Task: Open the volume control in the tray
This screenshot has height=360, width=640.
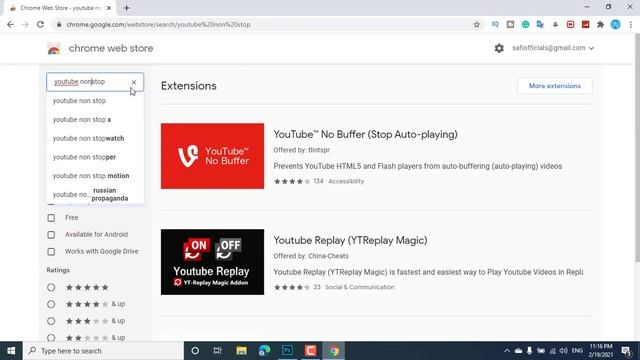Action: 564,351
